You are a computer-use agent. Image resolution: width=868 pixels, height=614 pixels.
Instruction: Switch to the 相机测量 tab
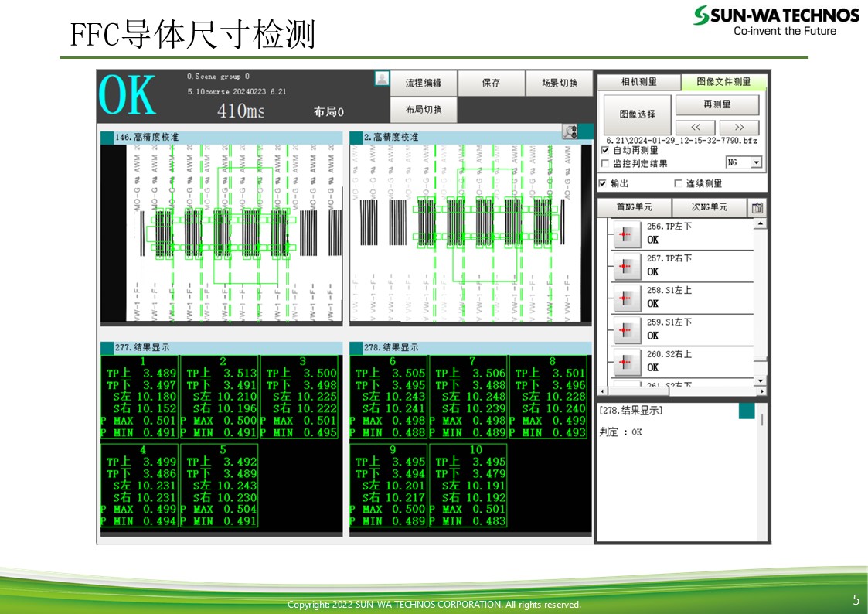coord(638,82)
